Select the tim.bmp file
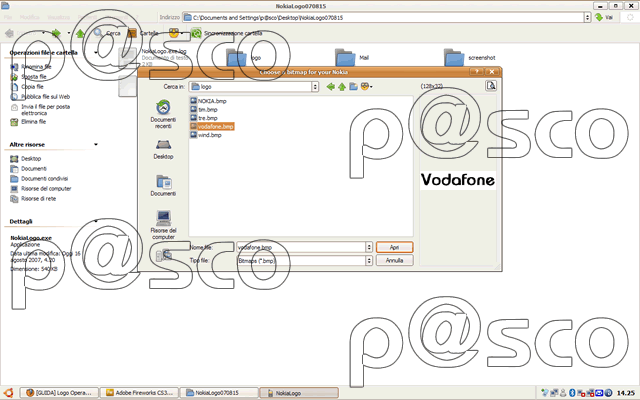This screenshot has height=400, width=640. click(204, 109)
